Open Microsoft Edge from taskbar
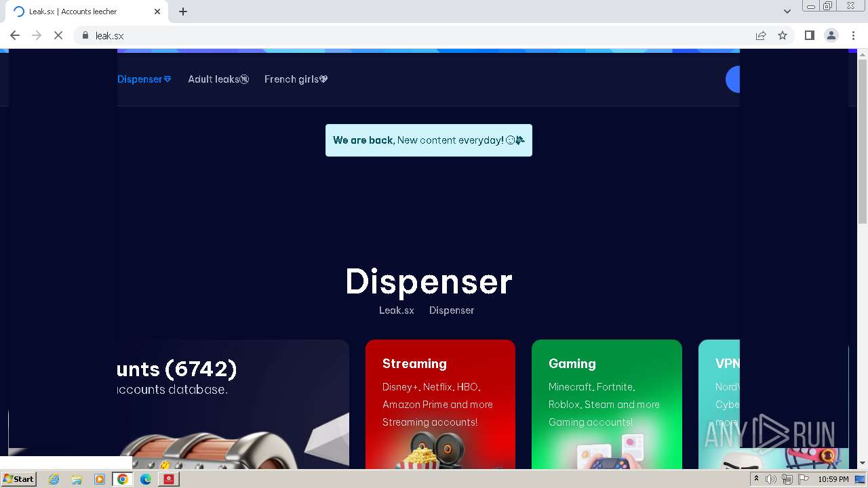The image size is (868, 488). pos(146,479)
